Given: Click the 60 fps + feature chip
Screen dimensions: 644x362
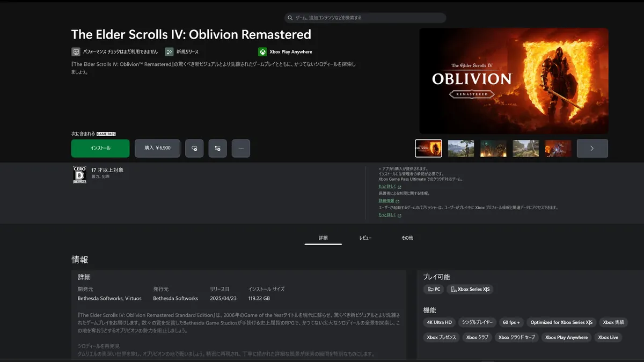Looking at the screenshot, I should pyautogui.click(x=511, y=322).
